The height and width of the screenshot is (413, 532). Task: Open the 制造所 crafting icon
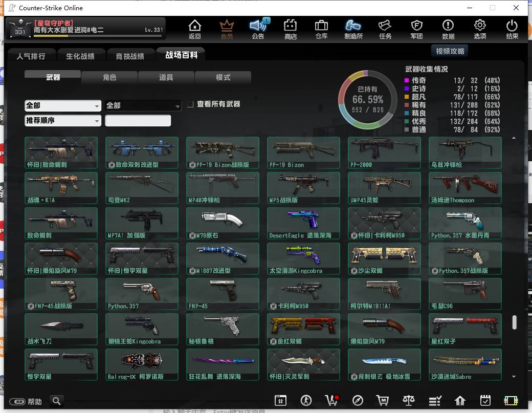point(353,29)
